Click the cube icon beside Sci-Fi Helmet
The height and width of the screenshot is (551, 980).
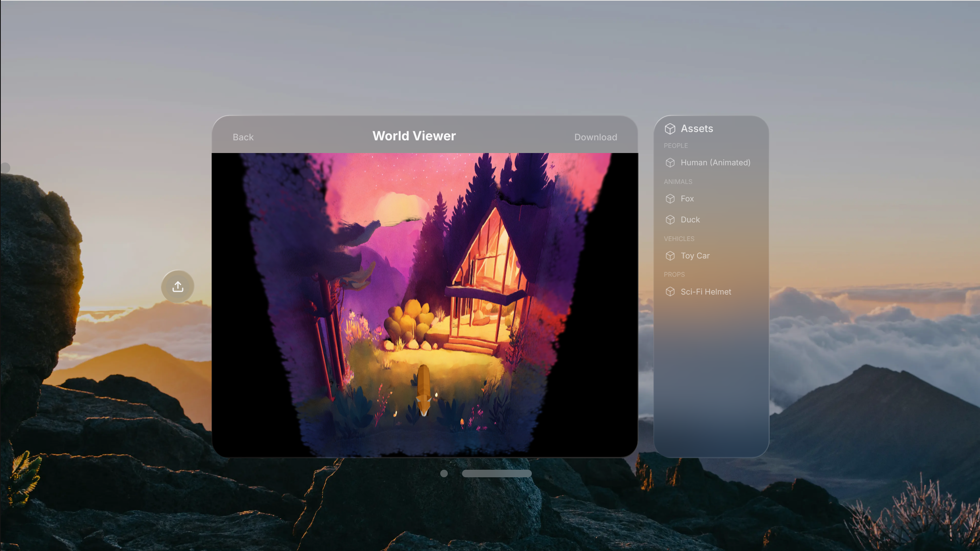670,292
